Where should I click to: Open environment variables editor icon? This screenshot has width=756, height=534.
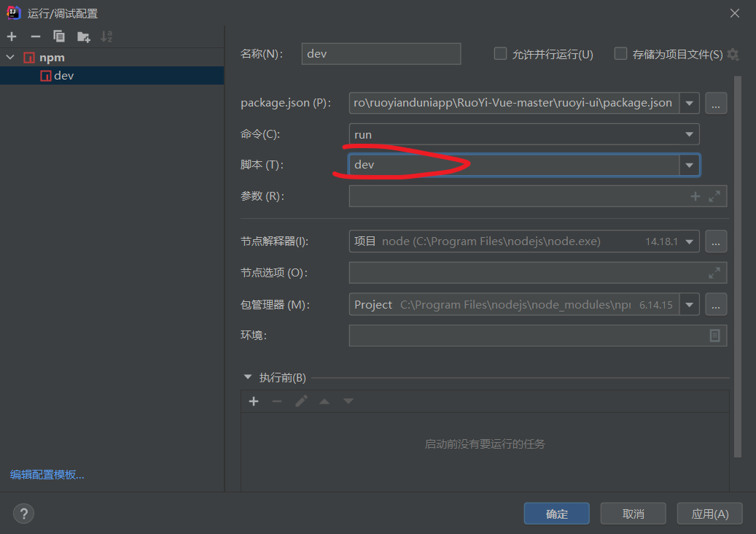(715, 336)
